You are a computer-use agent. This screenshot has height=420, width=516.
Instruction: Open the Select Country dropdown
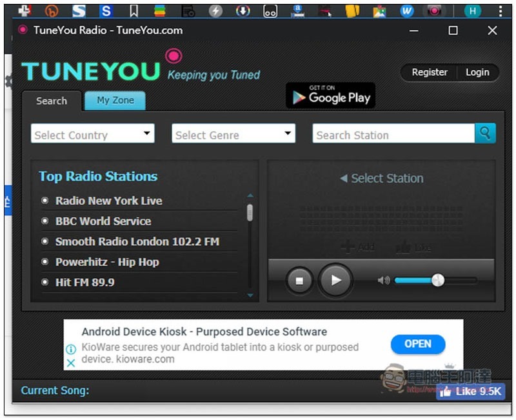92,134
